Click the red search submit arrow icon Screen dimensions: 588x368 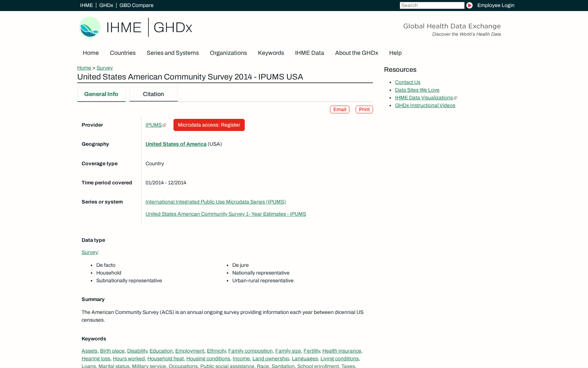[469, 5]
